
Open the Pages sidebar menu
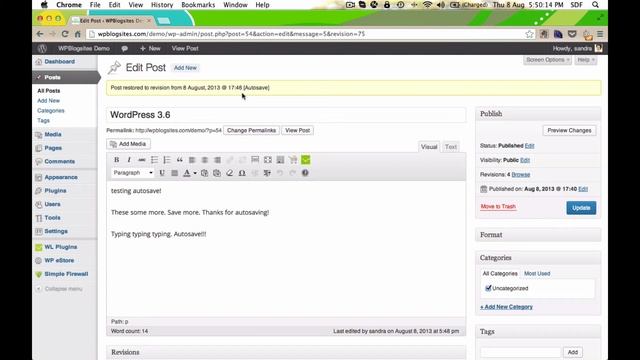tap(53, 148)
